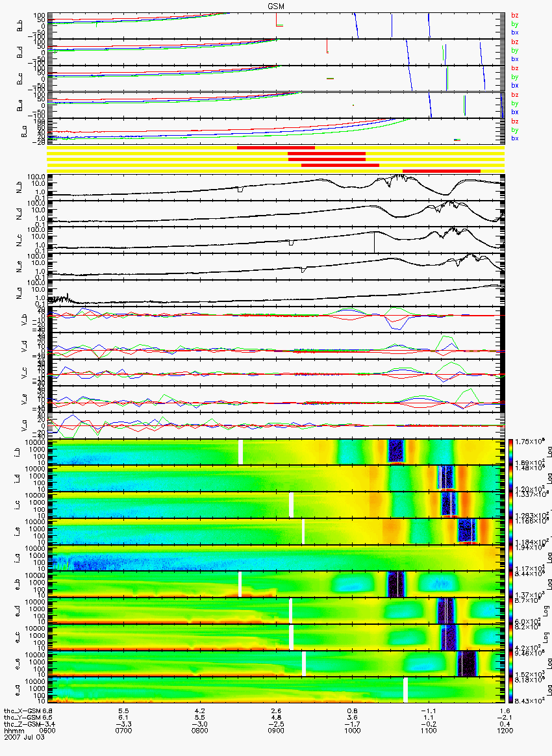Viewport: 552px width, 756px height.
Task: Click the bx legend beside the B_e panel
Action: pyautogui.click(x=515, y=112)
